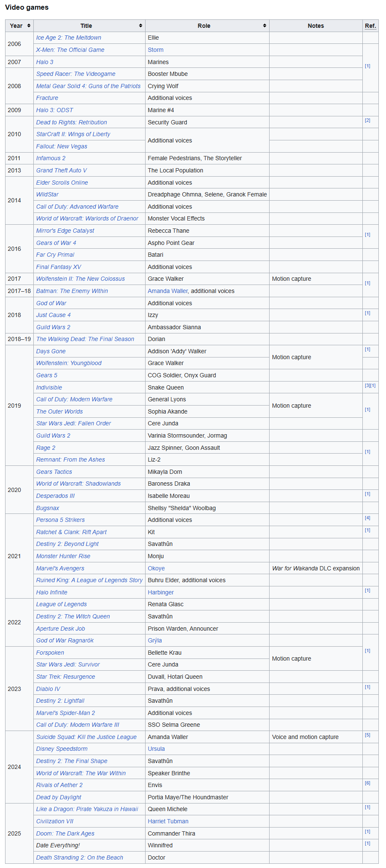Open Star Trek: Resurgence link
The width and height of the screenshot is (386, 868).
[65, 677]
